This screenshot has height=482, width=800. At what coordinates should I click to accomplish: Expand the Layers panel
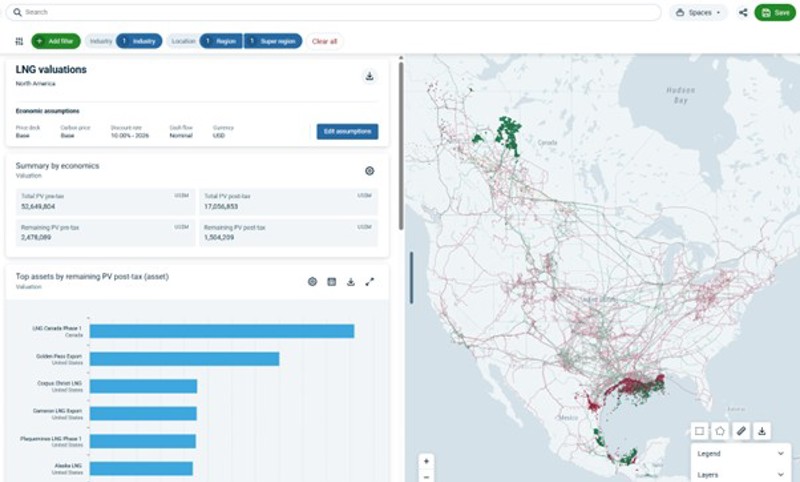click(741, 474)
